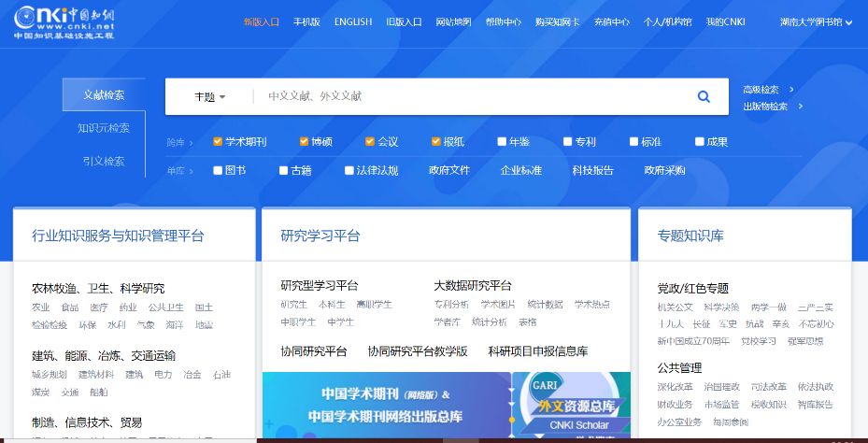Check the 成果 checkbox

click(700, 141)
